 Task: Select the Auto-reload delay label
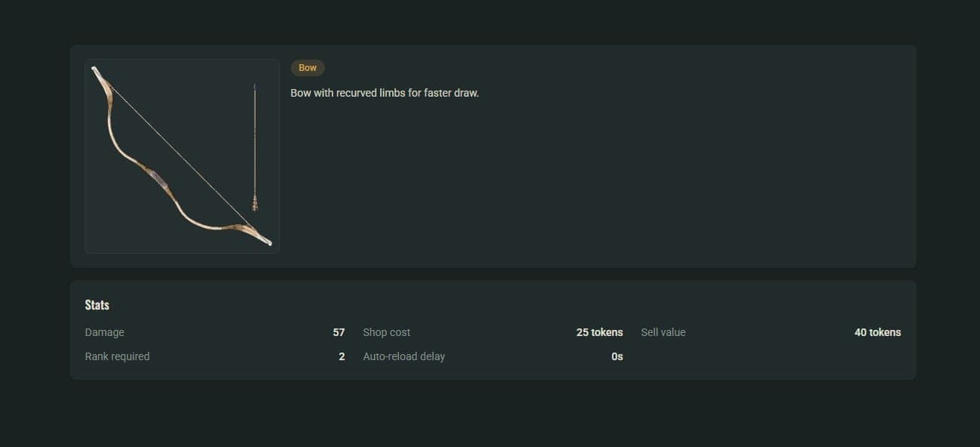(x=404, y=356)
